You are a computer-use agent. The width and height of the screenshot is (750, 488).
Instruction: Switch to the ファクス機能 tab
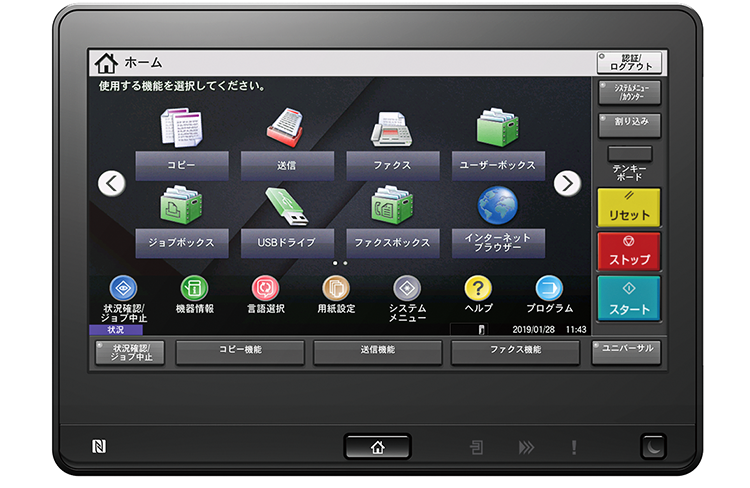tap(515, 351)
